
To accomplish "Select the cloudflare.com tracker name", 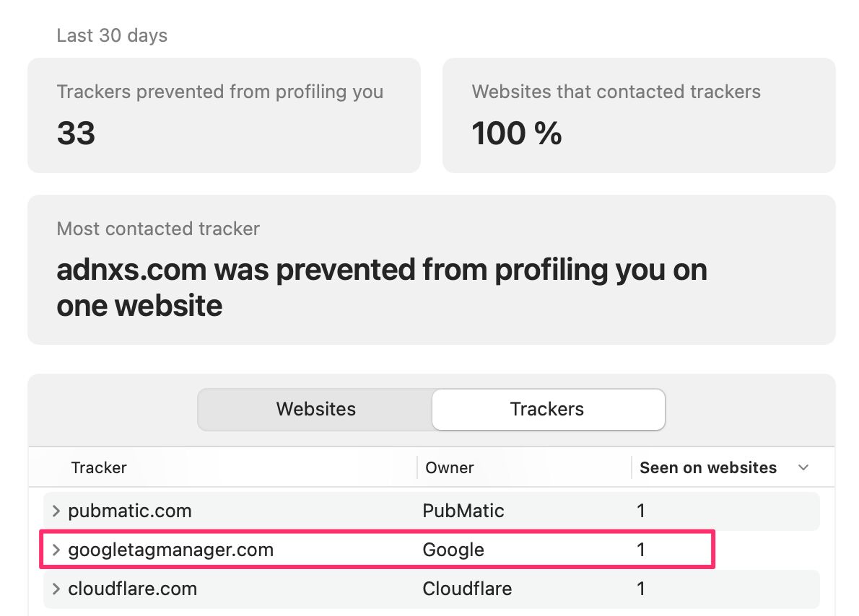I will [x=133, y=589].
